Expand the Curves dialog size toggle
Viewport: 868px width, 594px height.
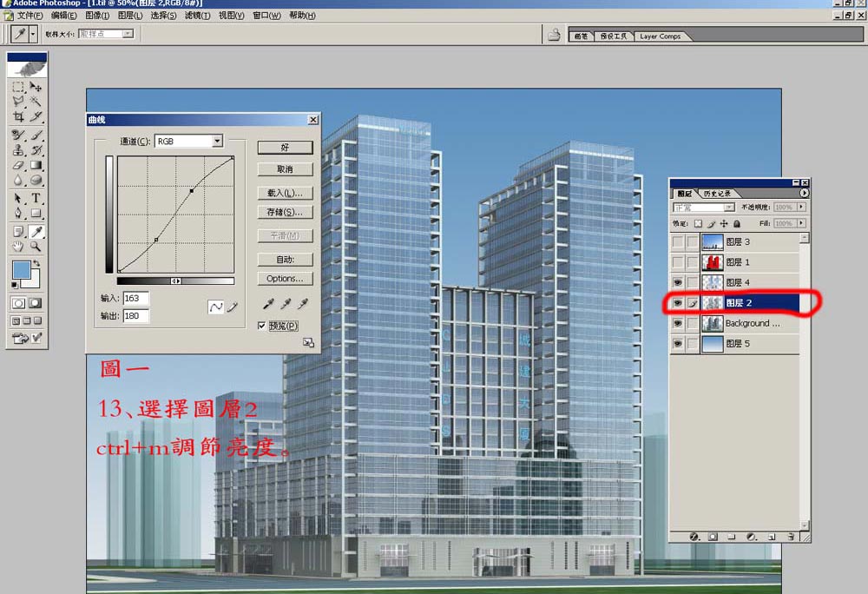point(308,343)
